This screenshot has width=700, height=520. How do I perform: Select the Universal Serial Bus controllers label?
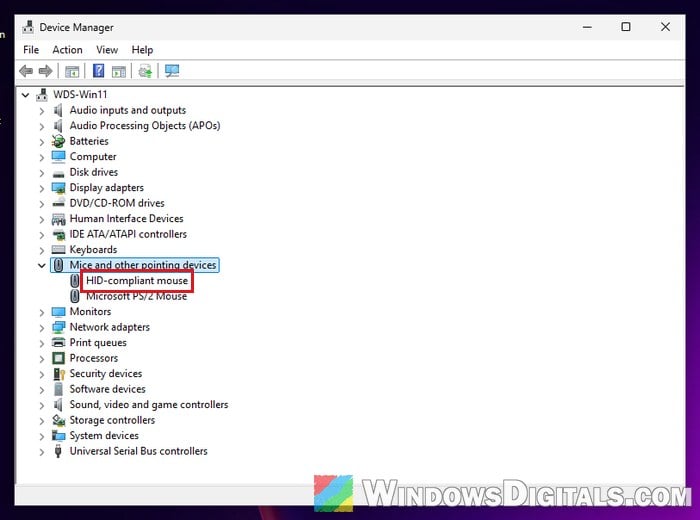(x=138, y=451)
